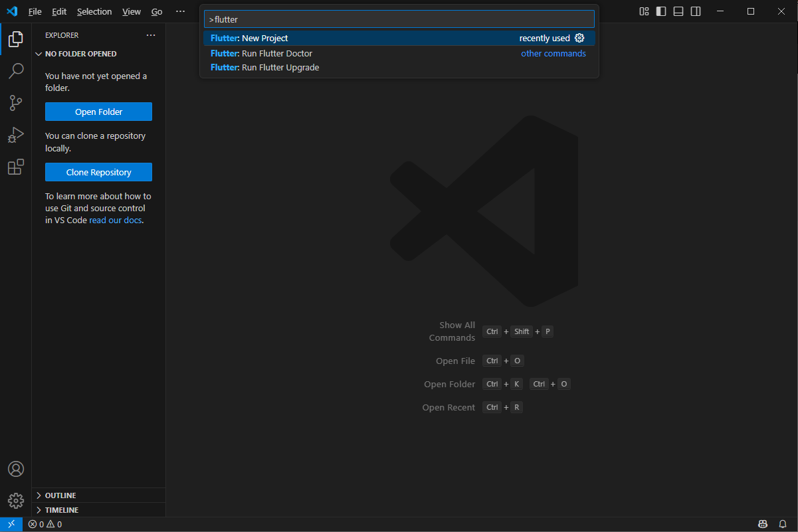The image size is (798, 532).
Task: Click the notifications bell in the status bar
Action: (782, 524)
